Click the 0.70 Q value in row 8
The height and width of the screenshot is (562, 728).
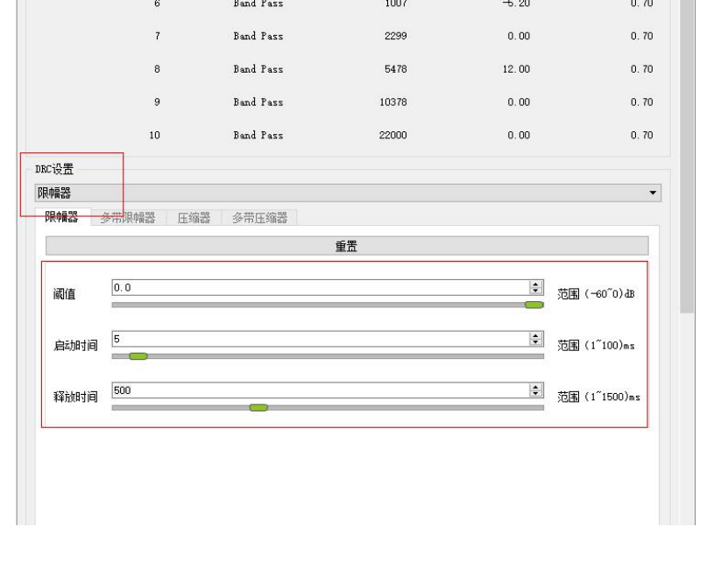[x=641, y=69]
